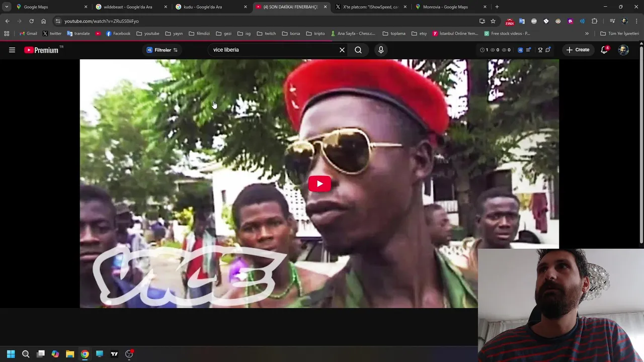The width and height of the screenshot is (644, 362).
Task: Expand the filmdizi bookmark folder
Action: click(x=199, y=34)
